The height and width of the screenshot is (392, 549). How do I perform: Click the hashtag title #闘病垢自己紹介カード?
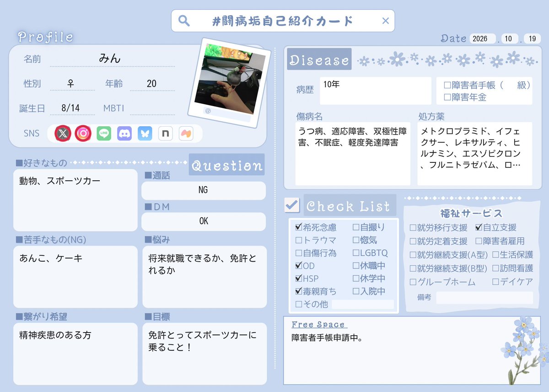click(x=283, y=21)
